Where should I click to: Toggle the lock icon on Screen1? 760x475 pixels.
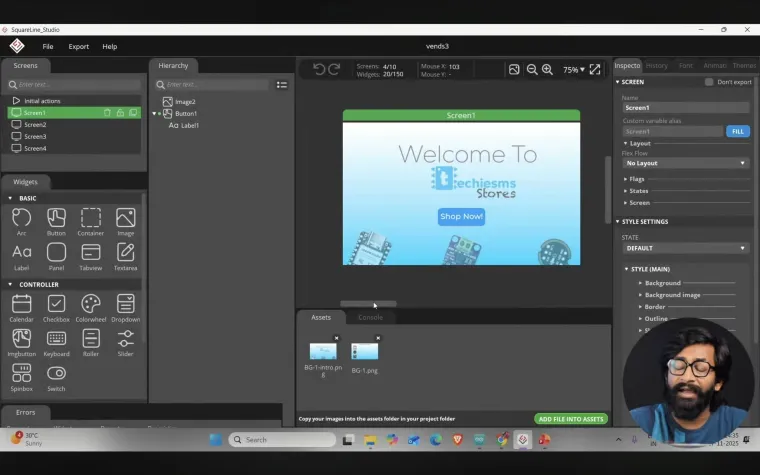click(x=120, y=113)
